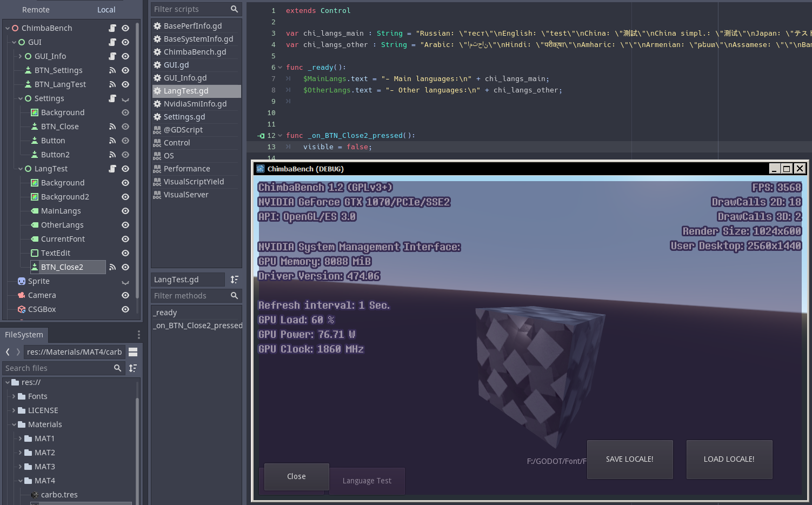The image size is (812, 505).
Task: Click the magnifier in Filter methods box
Action: click(234, 296)
